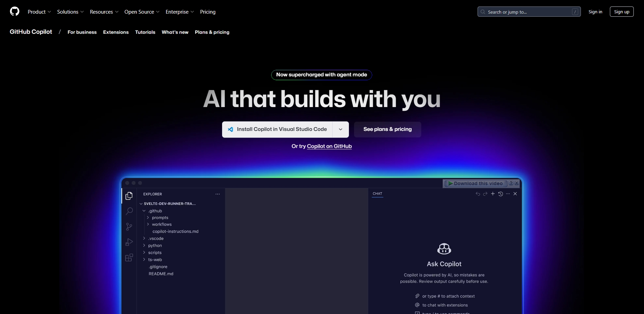
Task: Click Install Copilot in Visual Studio Code
Action: [x=277, y=130]
